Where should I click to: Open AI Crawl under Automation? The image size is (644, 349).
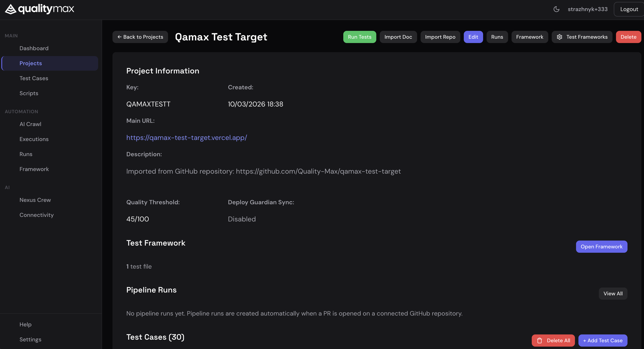30,124
